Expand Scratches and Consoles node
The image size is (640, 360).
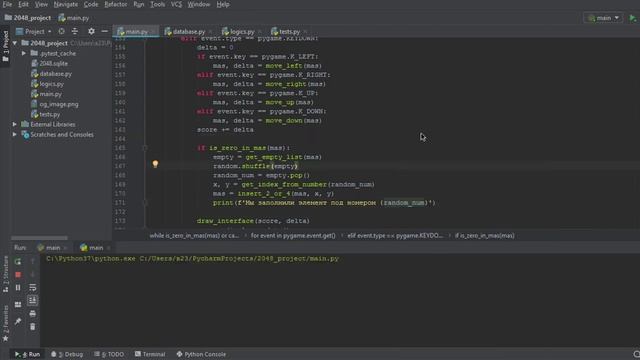tap(15, 134)
